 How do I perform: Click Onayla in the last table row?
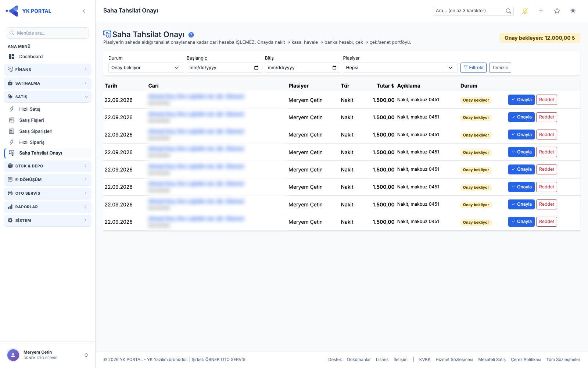click(521, 222)
